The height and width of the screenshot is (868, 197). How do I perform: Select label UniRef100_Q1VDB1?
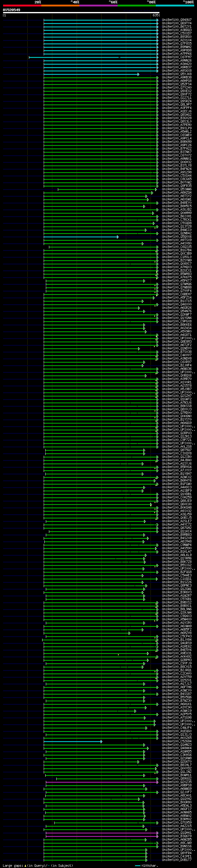pyautogui.click(x=177, y=494)
